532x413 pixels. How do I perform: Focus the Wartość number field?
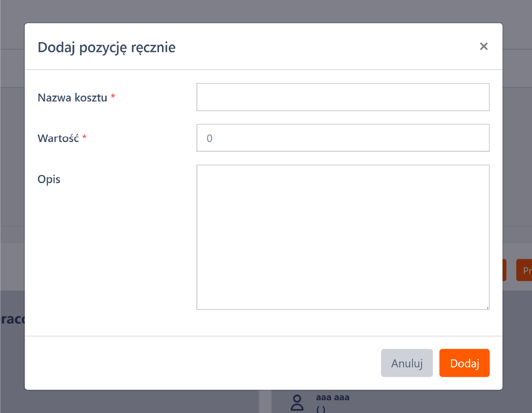[343, 138]
